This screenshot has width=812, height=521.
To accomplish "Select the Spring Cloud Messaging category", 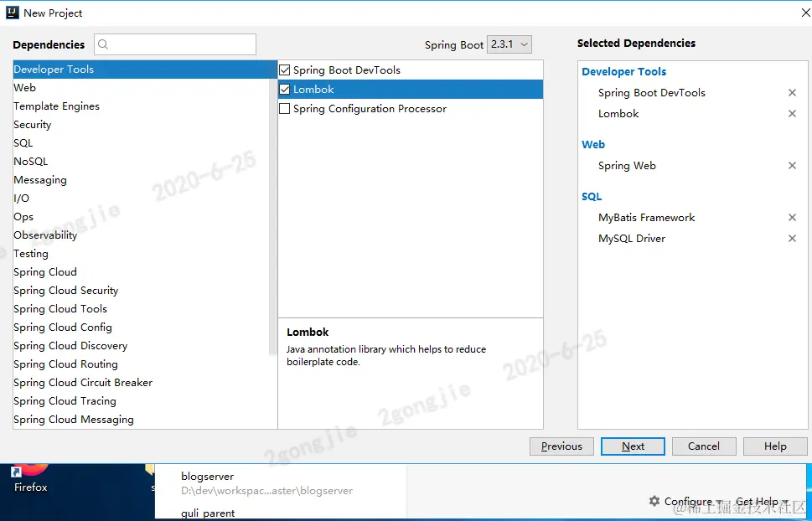I will 142,420.
